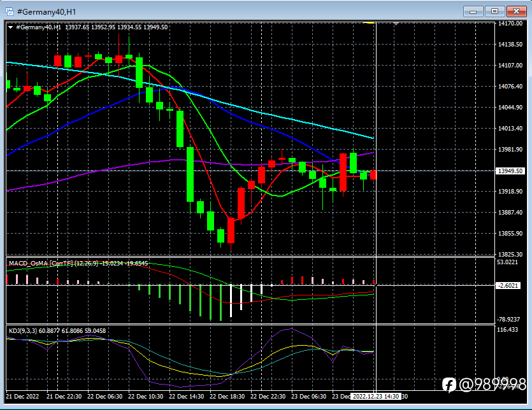Click the chart shift marker triangle at top
Viewport: 532px width, 410px height.
pos(396,24)
